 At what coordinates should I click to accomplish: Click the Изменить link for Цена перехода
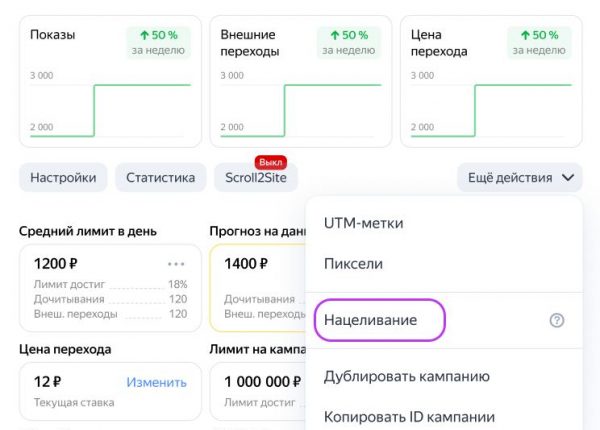click(x=156, y=381)
